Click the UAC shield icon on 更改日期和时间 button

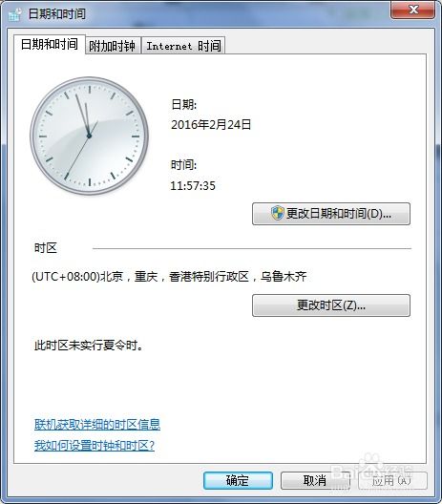(278, 214)
